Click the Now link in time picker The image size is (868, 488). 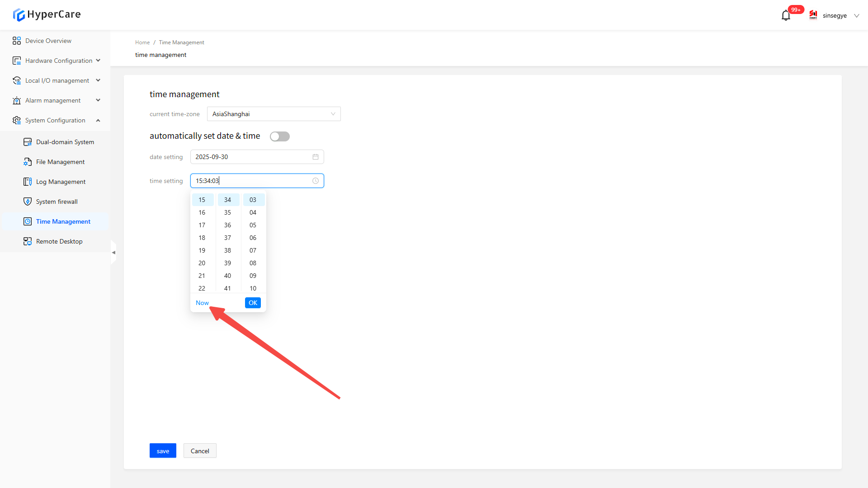point(202,303)
